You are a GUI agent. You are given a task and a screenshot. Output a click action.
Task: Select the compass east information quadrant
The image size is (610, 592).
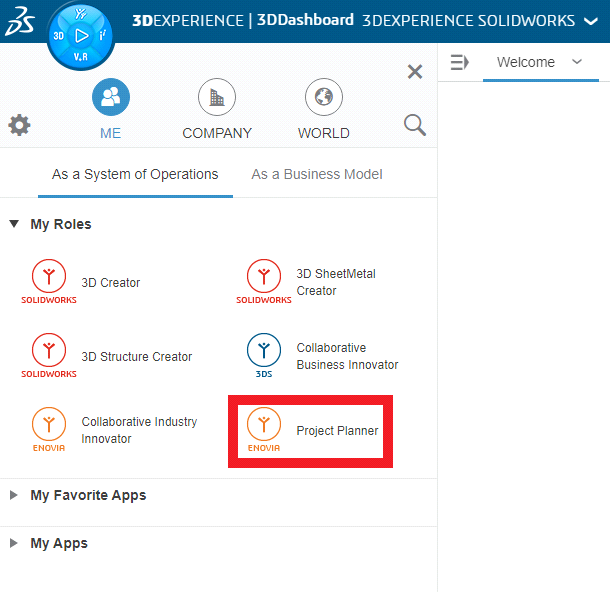[x=103, y=35]
